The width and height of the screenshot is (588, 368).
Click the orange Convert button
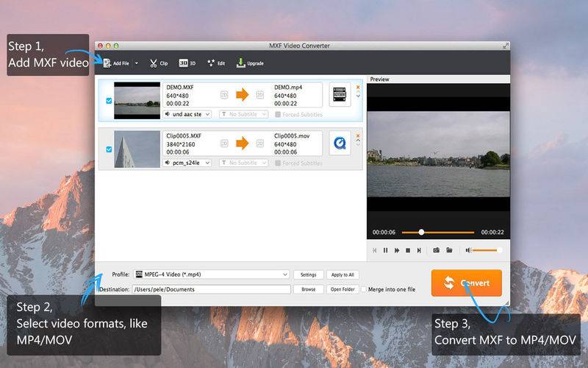(x=467, y=283)
